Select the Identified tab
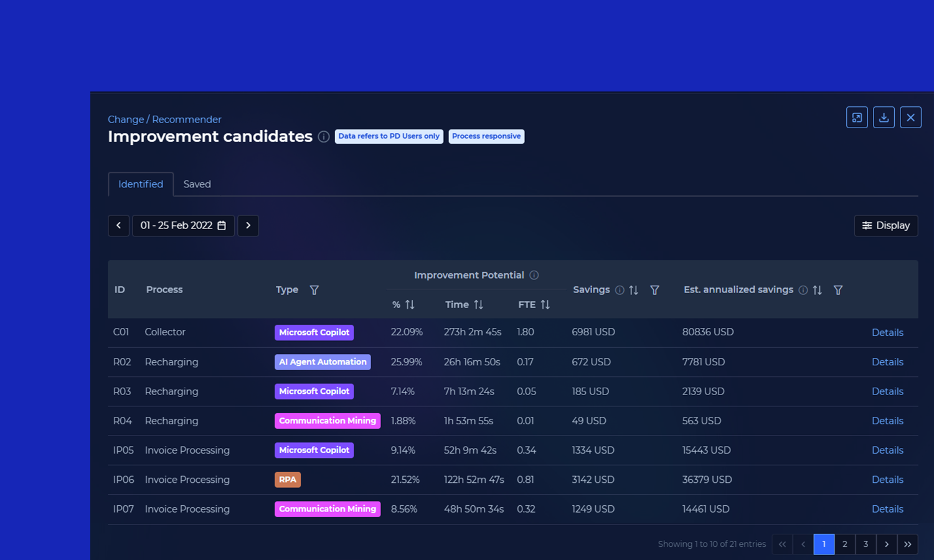The width and height of the screenshot is (934, 560). 141,184
